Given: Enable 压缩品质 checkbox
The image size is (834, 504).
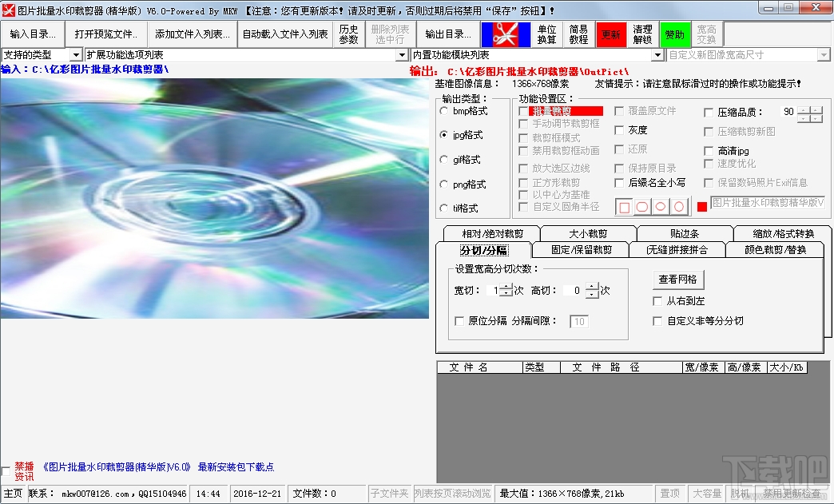Looking at the screenshot, I should [x=709, y=113].
